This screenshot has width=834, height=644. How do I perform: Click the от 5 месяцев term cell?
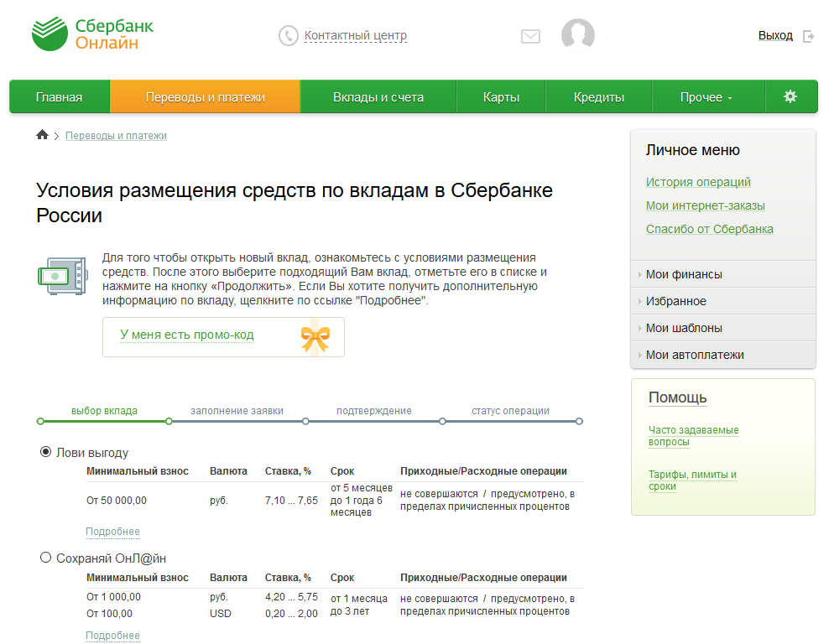click(361, 500)
